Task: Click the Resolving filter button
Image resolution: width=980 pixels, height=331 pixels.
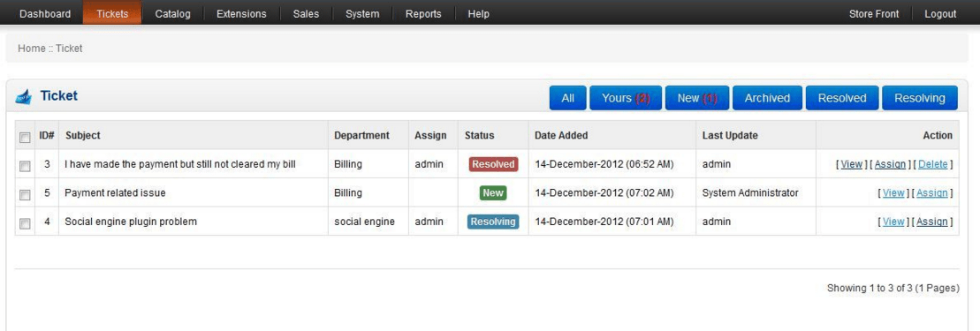Action: 919,98
